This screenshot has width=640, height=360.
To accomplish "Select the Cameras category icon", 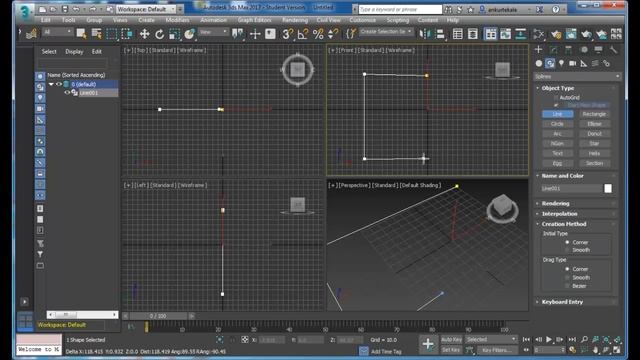I will 573,63.
